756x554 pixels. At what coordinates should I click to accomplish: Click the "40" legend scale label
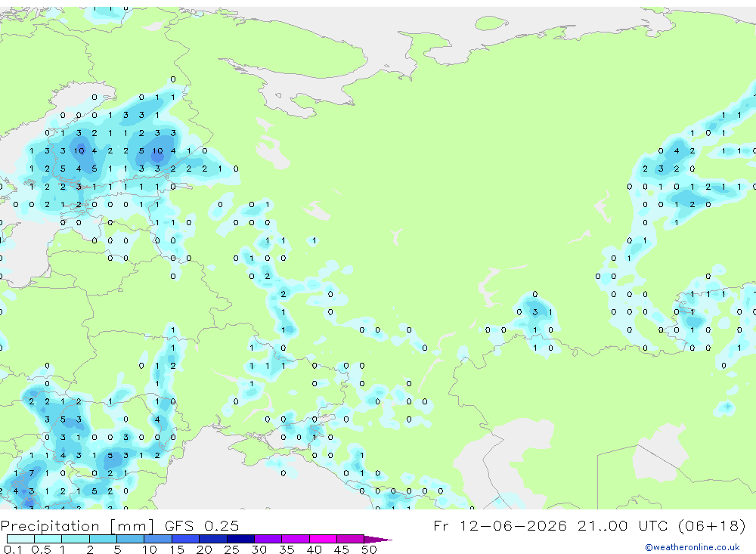coord(314,549)
